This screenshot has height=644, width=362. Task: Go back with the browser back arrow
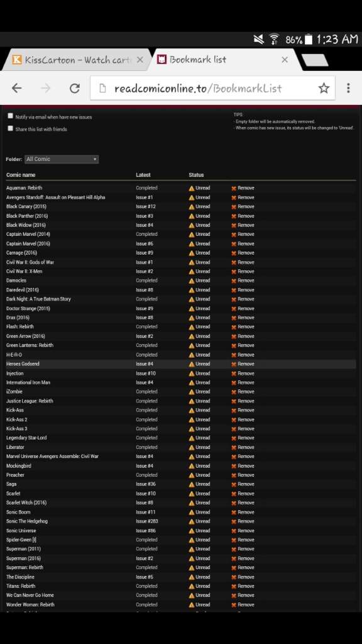click(16, 88)
